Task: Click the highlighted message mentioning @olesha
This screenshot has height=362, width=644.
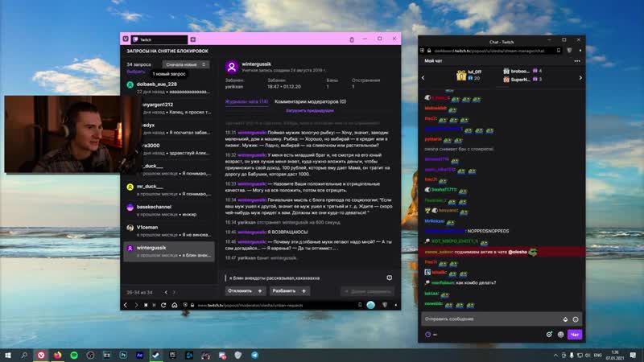Action: point(502,252)
